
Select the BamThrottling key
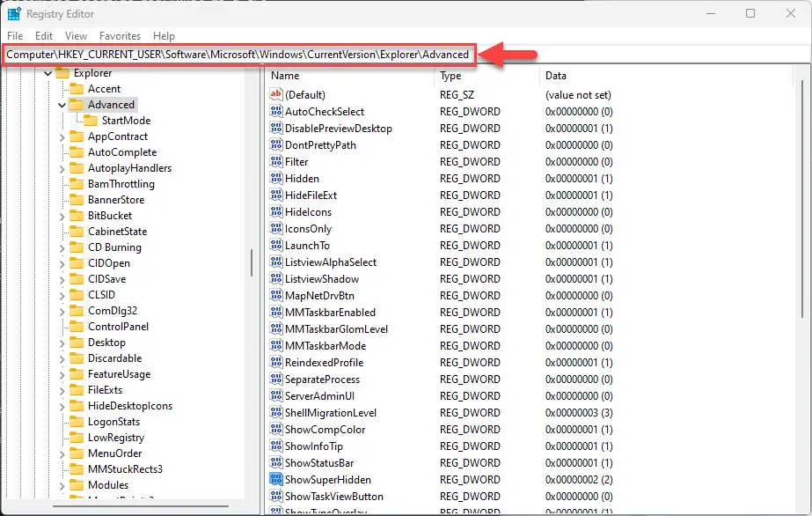point(121,184)
